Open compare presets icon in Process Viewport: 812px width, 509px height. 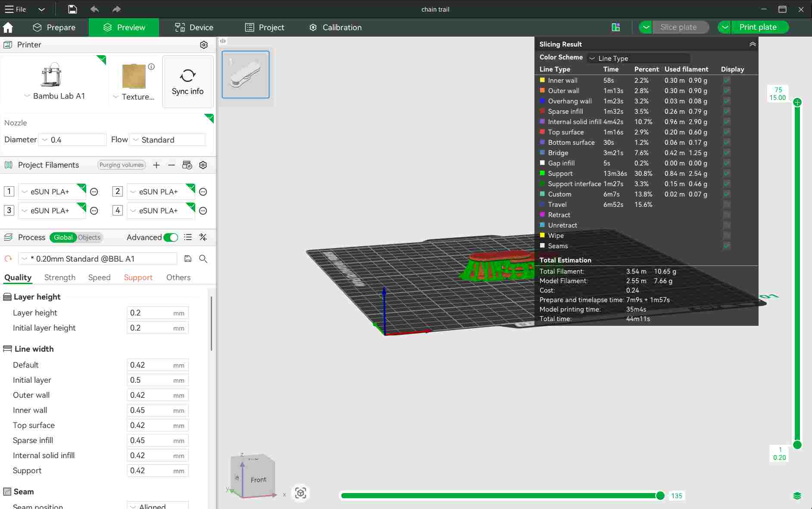point(203,237)
